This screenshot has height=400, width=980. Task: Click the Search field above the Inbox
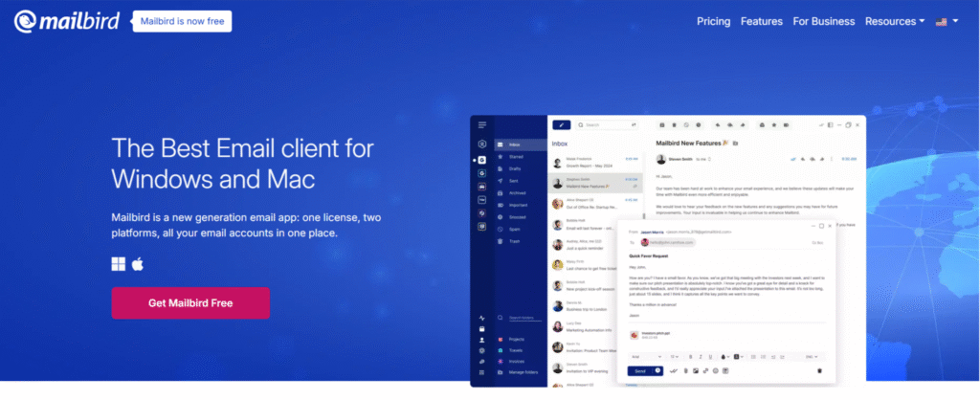click(x=607, y=125)
